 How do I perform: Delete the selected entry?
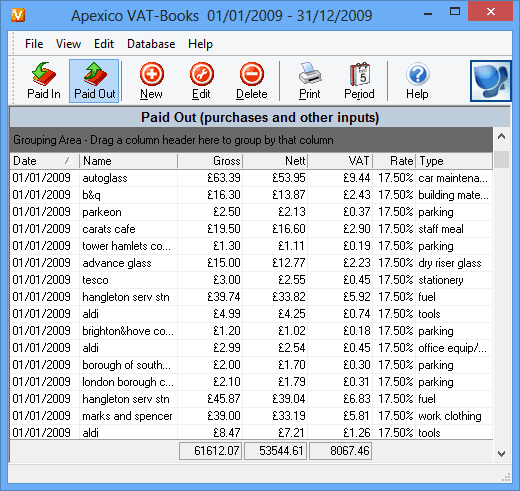(x=252, y=81)
